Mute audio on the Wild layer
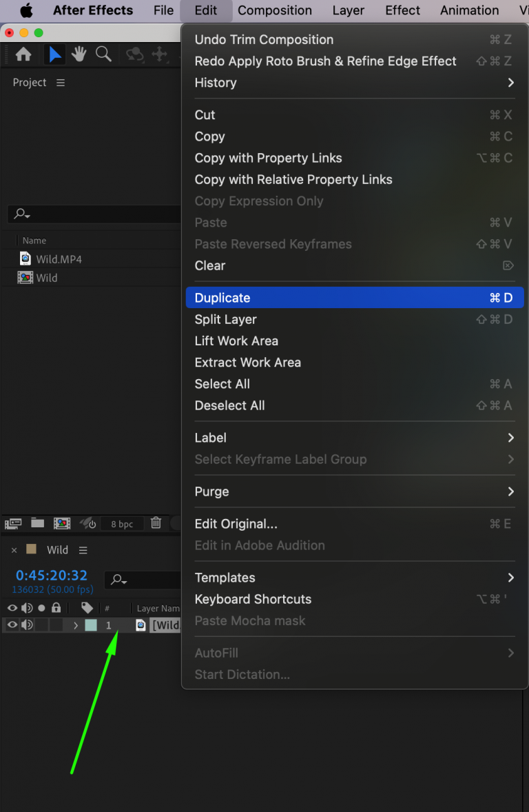This screenshot has height=812, width=529. 26,625
